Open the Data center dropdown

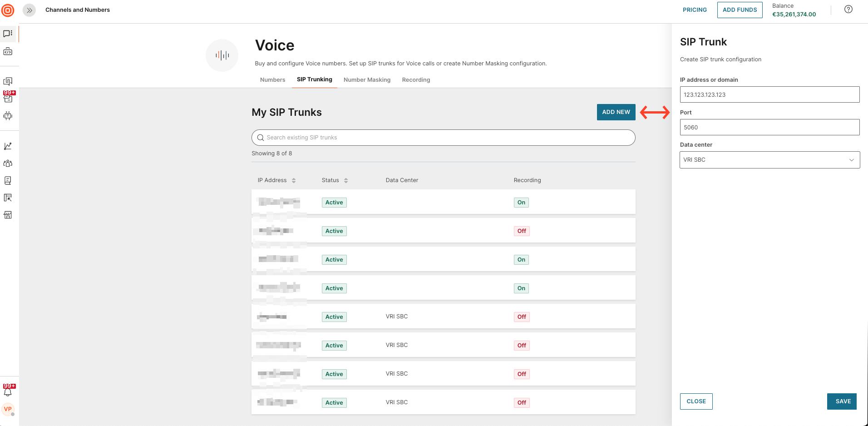(769, 160)
